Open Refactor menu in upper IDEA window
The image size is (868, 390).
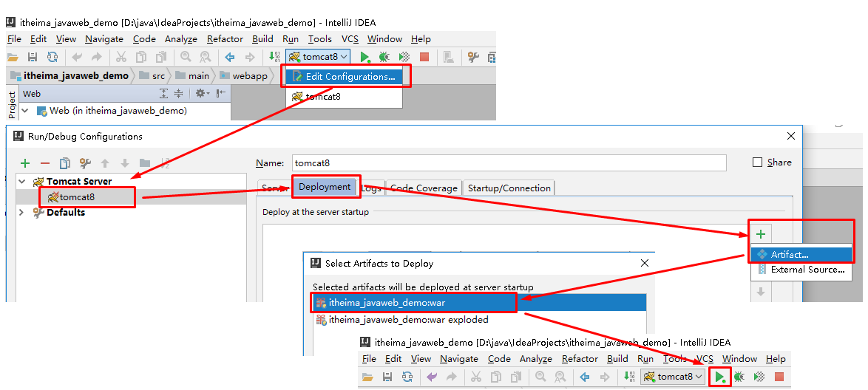tap(225, 39)
